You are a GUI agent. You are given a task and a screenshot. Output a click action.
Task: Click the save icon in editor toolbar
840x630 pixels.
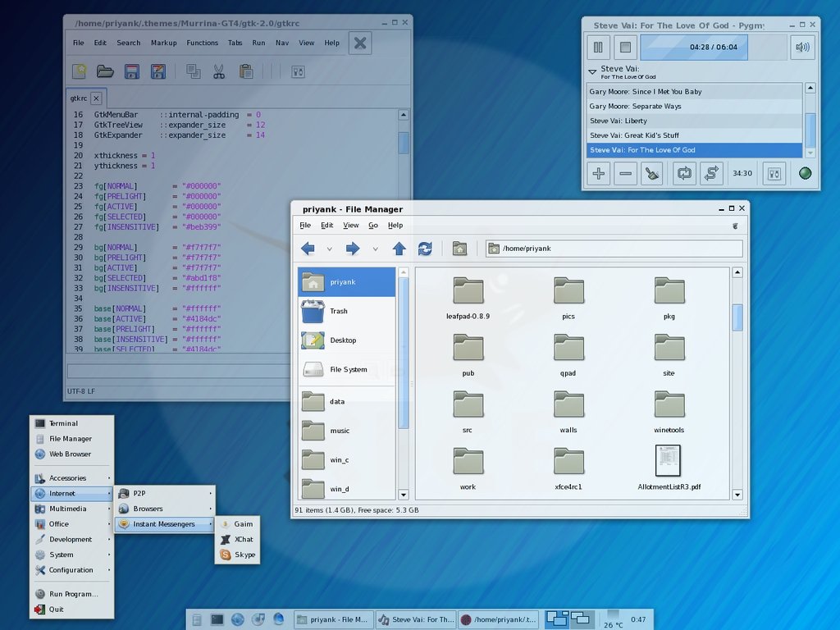coord(132,71)
